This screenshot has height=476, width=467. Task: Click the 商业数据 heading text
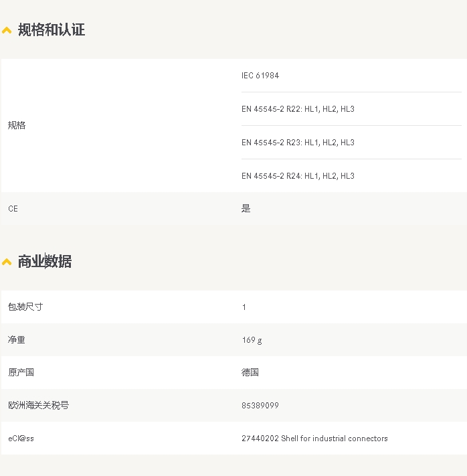(x=45, y=262)
